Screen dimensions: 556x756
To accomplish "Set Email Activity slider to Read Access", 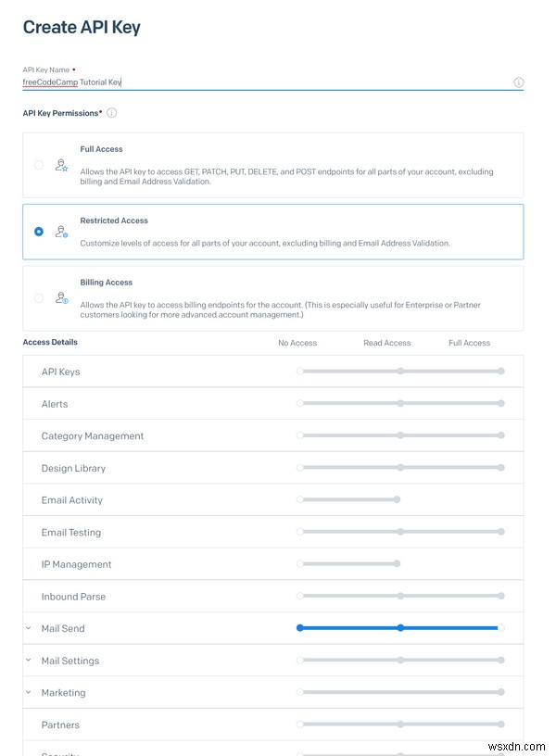I will 400,499.
